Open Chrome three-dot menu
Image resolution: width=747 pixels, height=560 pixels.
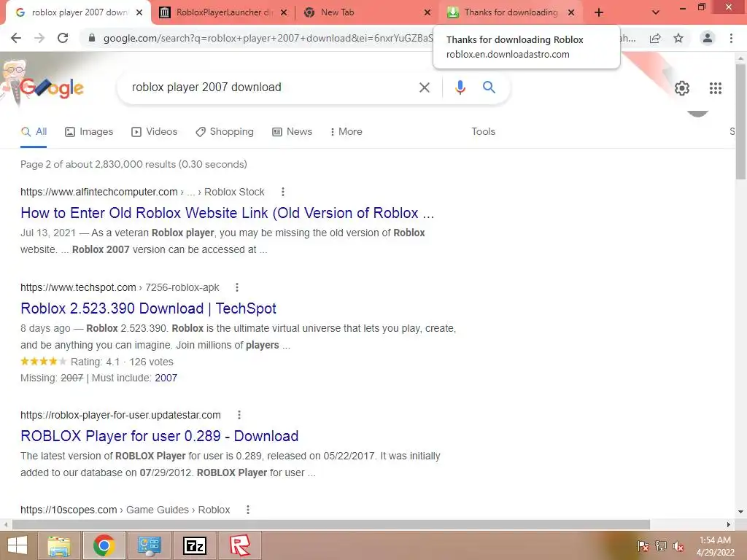[x=731, y=38]
